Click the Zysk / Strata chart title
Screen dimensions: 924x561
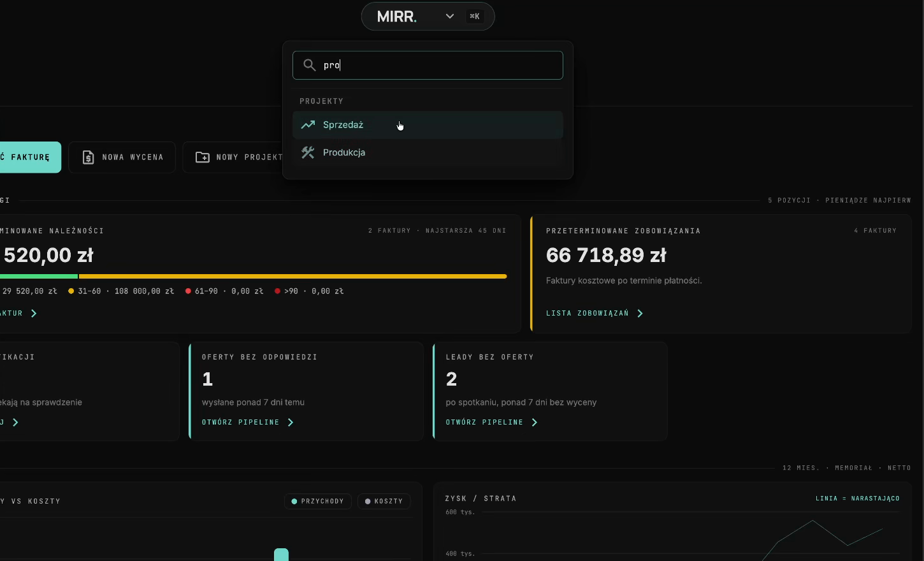pyautogui.click(x=481, y=499)
